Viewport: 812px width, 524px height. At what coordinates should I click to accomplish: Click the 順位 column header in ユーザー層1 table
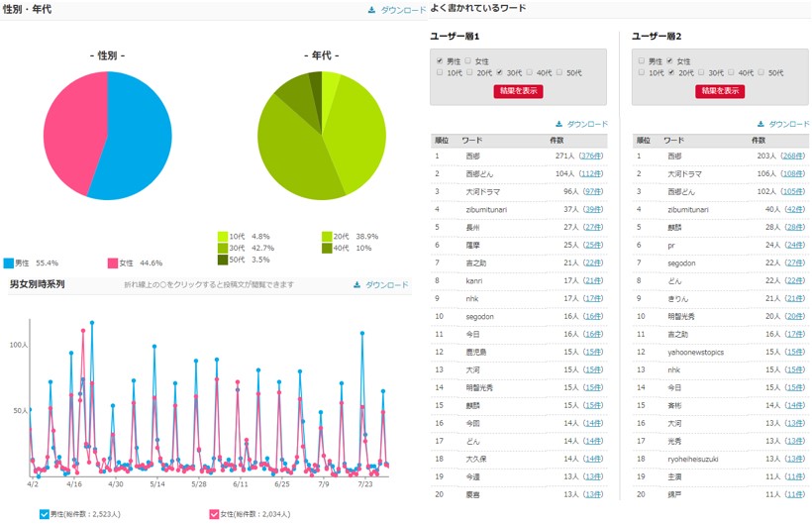click(442, 141)
